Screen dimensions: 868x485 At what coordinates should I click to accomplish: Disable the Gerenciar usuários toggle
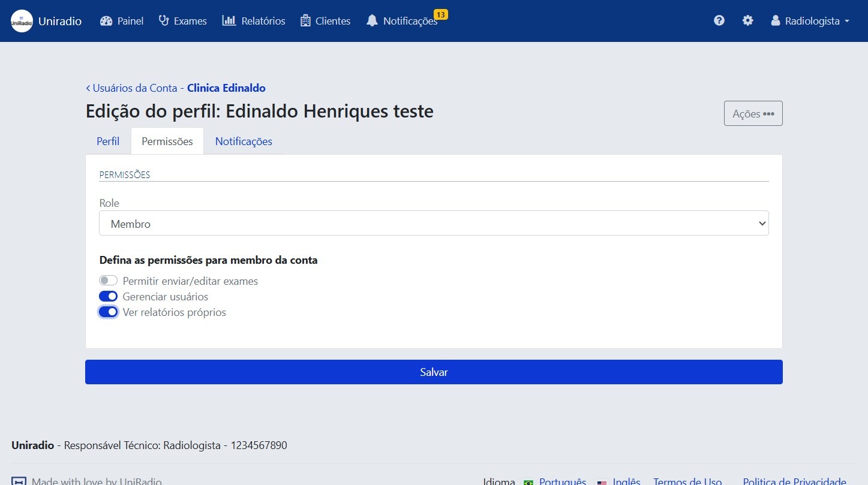click(x=108, y=296)
